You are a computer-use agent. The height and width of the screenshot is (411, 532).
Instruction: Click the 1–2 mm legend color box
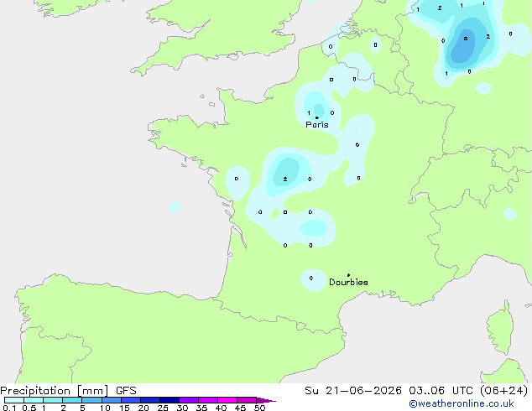[53, 400]
